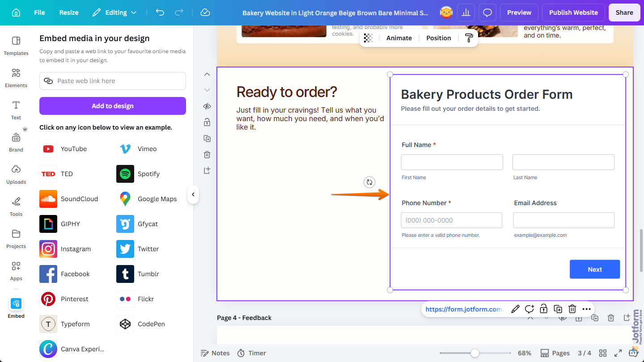Open the comments icon in header
Image resolution: width=644 pixels, height=362 pixels.
(487, 13)
